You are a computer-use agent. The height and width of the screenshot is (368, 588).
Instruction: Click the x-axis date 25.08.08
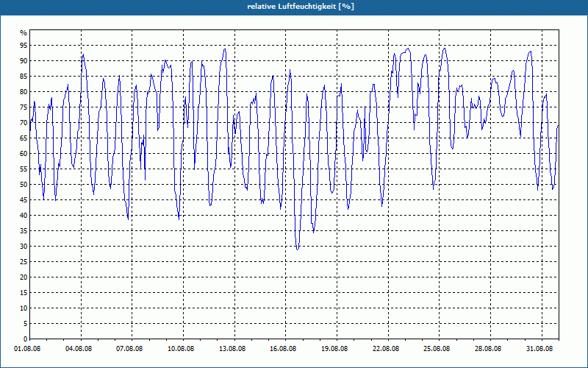[437, 349]
